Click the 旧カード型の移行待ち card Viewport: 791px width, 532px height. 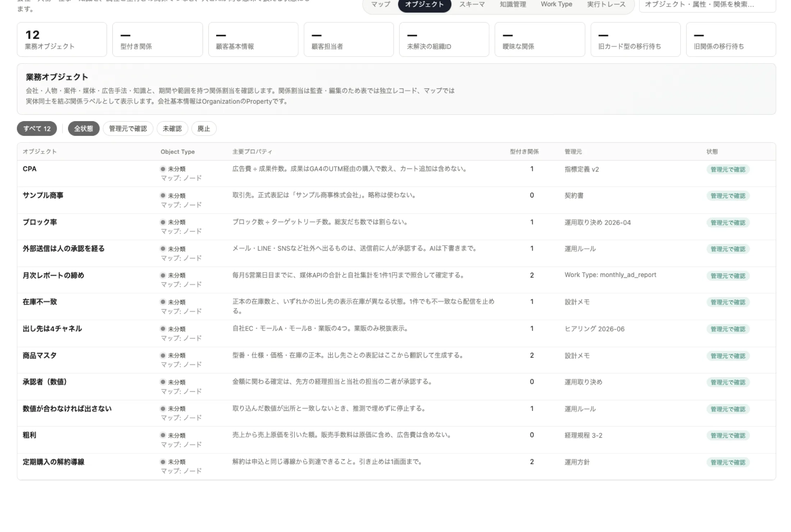click(636, 40)
